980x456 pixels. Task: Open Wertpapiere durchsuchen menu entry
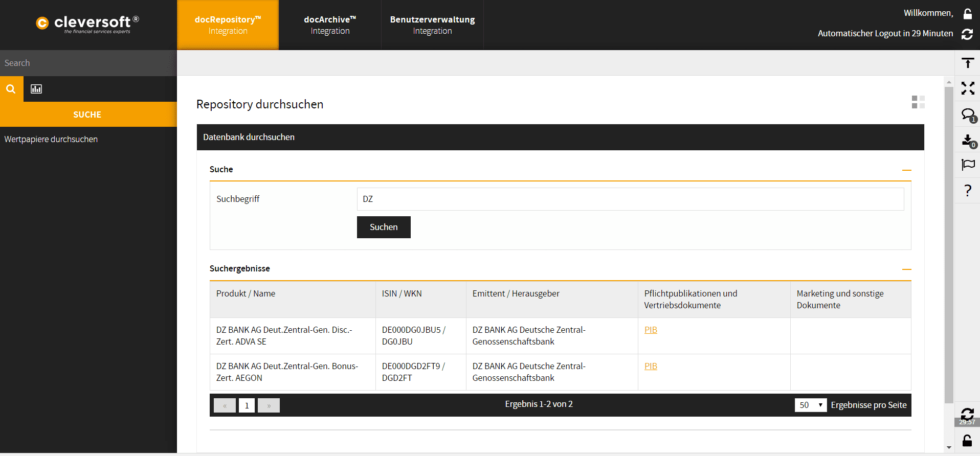51,139
